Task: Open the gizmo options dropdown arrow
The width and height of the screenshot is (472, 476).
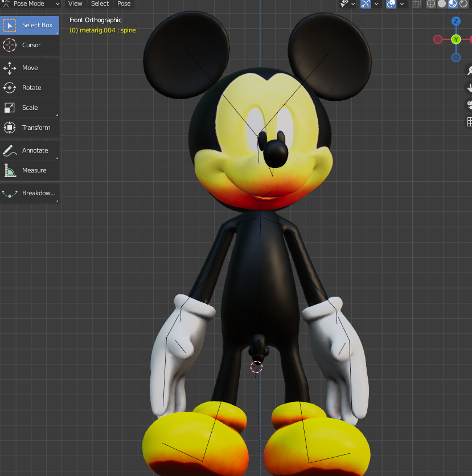Action: [x=377, y=4]
